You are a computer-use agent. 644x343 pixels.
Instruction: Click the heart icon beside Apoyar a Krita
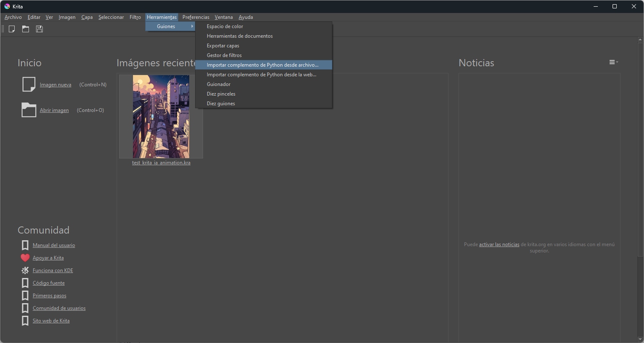(25, 258)
